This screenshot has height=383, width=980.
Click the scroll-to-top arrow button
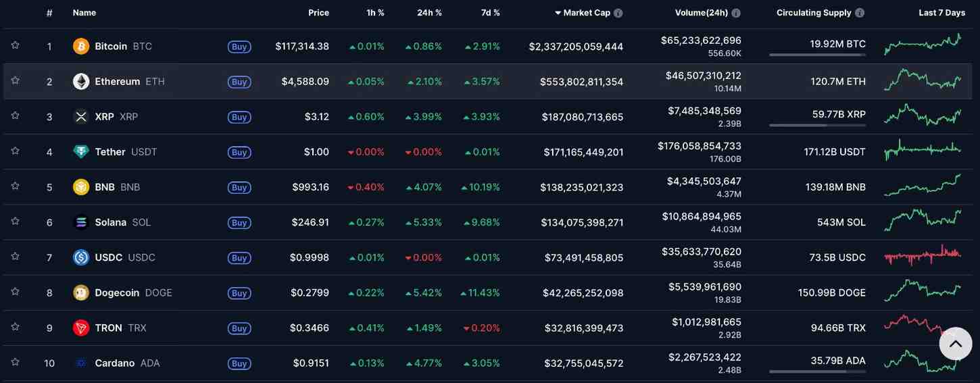pos(956,344)
